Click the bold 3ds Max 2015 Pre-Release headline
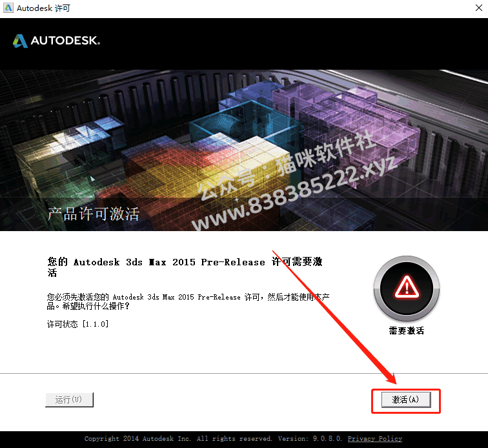The height and width of the screenshot is (448, 488). [185, 267]
